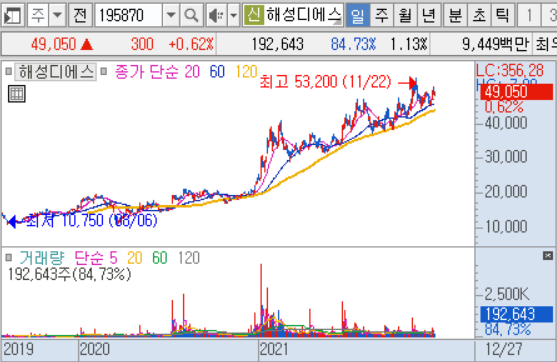Switch to monthly 월 chart

pos(405,15)
